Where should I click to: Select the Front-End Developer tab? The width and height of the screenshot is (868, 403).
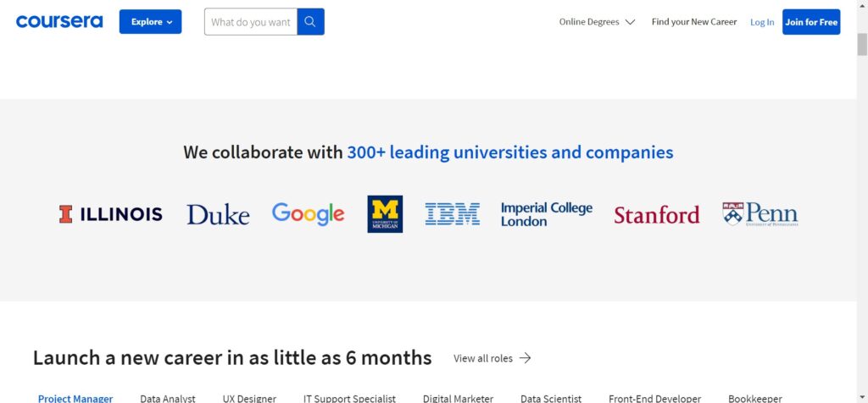[x=655, y=398]
